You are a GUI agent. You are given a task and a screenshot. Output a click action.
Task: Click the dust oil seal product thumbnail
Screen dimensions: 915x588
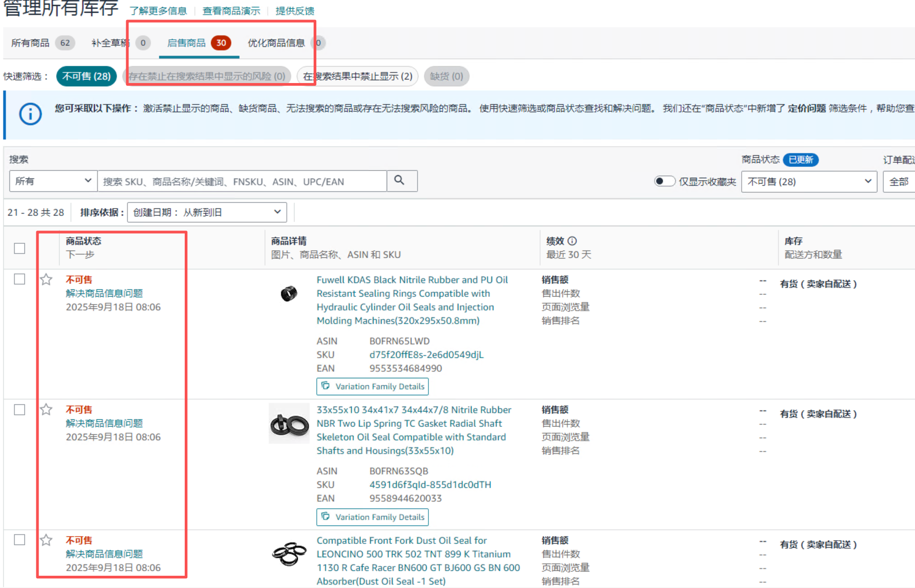(289, 554)
